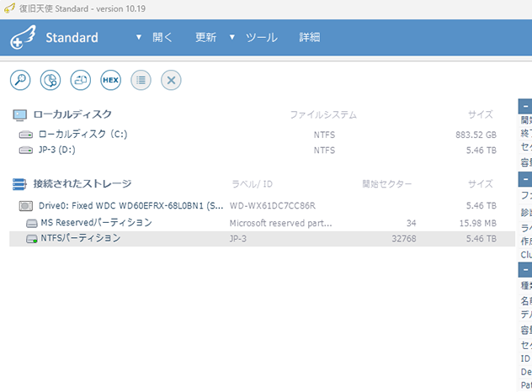
Task: Click the local disk monitor icon
Action: (x=19, y=115)
